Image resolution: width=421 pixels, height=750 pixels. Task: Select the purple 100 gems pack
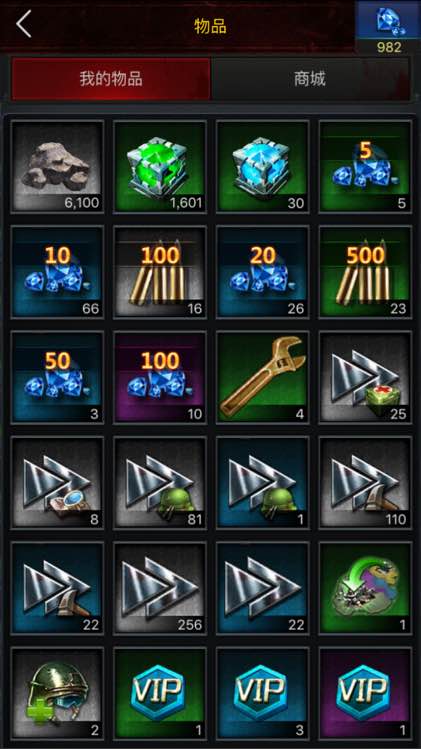point(160,377)
